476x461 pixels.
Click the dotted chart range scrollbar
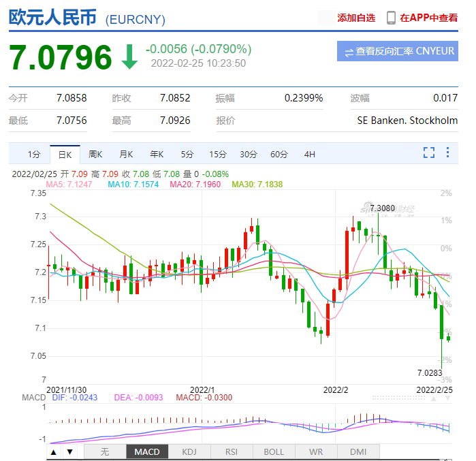tap(398, 398)
